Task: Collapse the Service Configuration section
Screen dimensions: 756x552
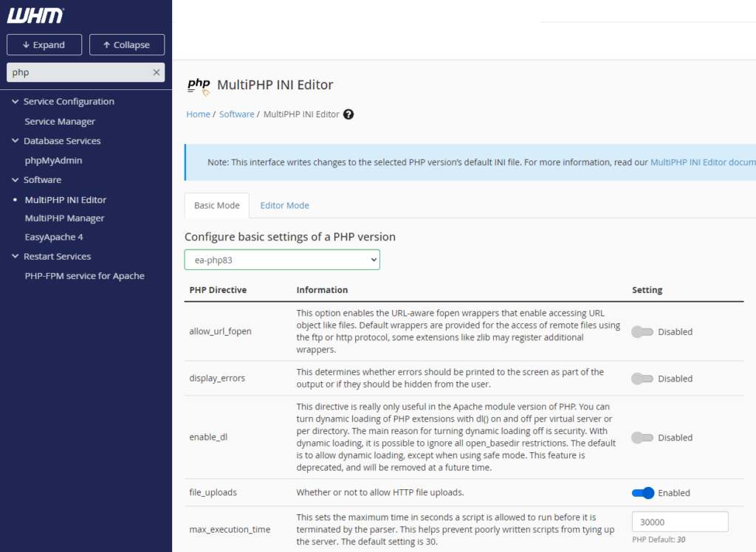Action: coord(15,101)
